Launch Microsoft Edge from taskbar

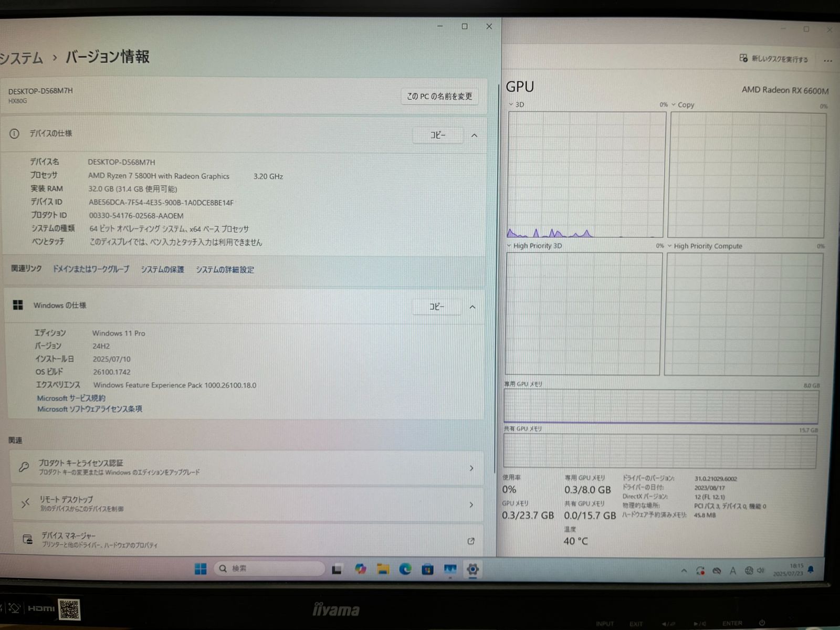pos(405,569)
